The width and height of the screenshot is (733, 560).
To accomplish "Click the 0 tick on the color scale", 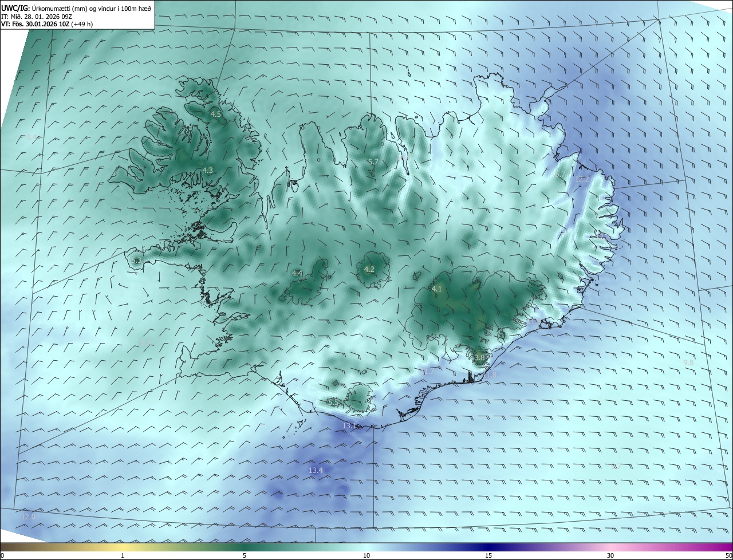I will (x=2, y=555).
